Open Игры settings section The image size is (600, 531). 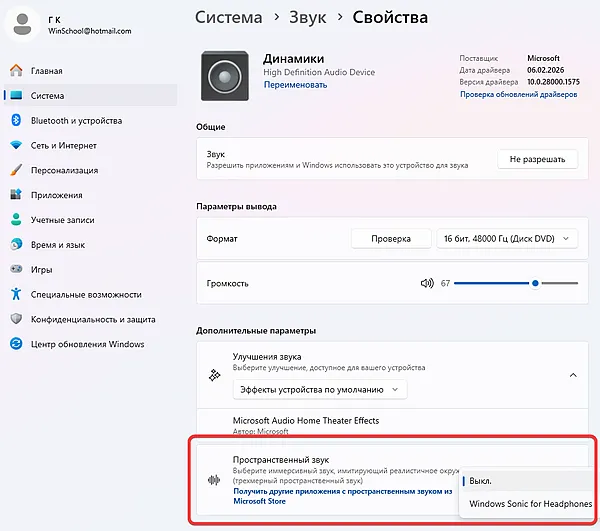coord(91,269)
